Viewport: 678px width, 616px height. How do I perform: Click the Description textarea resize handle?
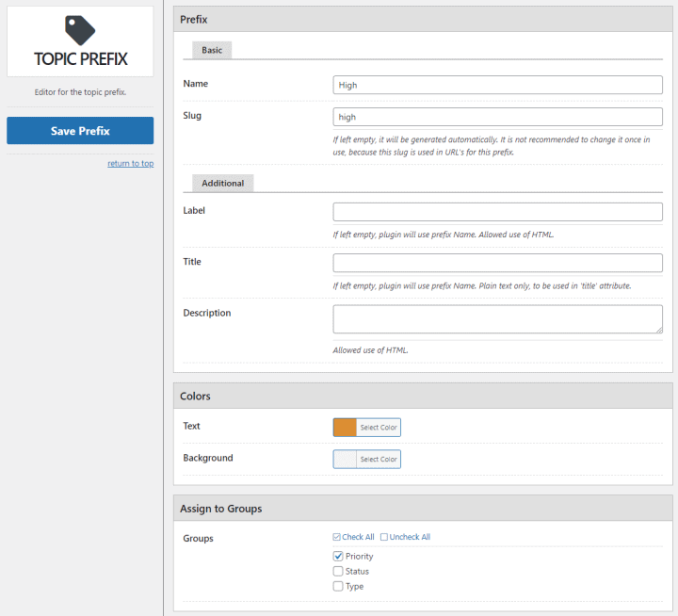coord(659,330)
